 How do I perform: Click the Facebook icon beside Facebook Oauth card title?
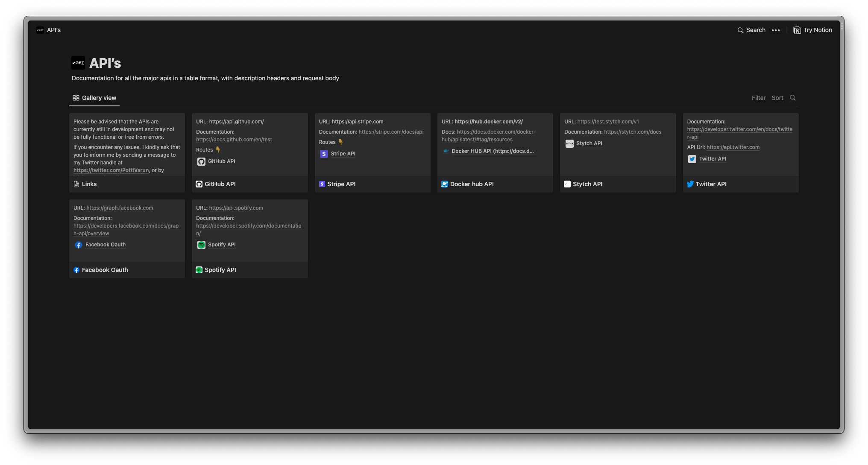click(76, 270)
